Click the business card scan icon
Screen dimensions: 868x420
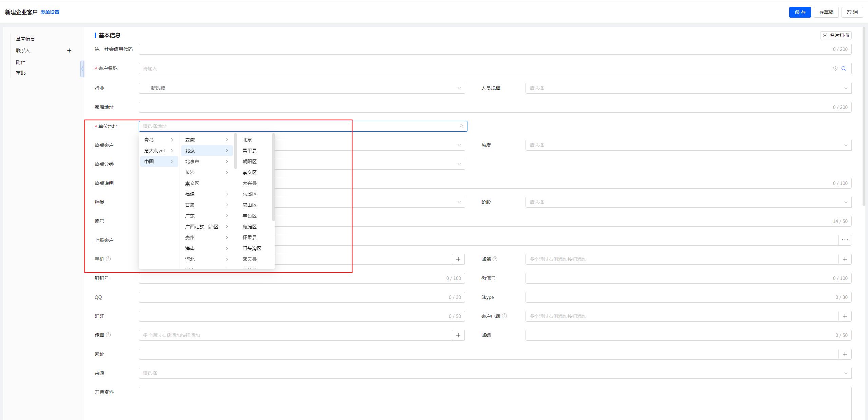point(825,35)
